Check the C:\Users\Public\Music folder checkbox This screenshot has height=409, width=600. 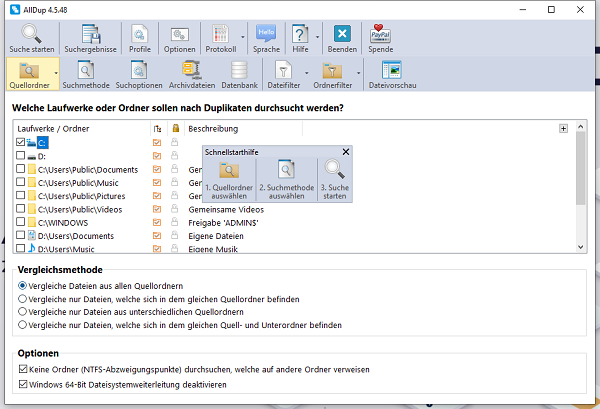click(x=21, y=182)
